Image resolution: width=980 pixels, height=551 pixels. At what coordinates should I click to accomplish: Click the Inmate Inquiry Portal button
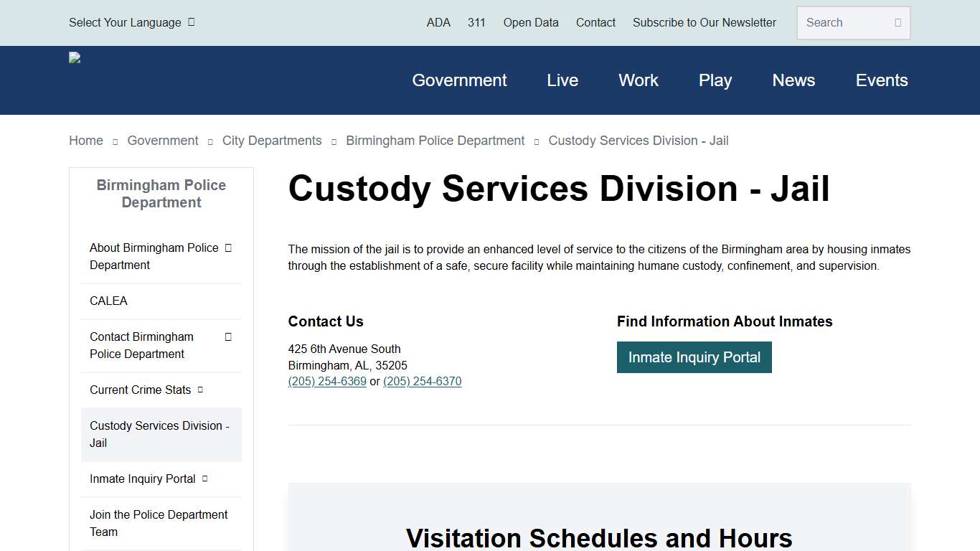coord(694,357)
